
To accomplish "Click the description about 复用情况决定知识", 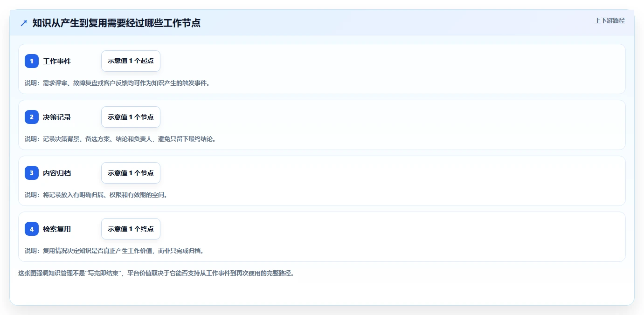I will (114, 251).
